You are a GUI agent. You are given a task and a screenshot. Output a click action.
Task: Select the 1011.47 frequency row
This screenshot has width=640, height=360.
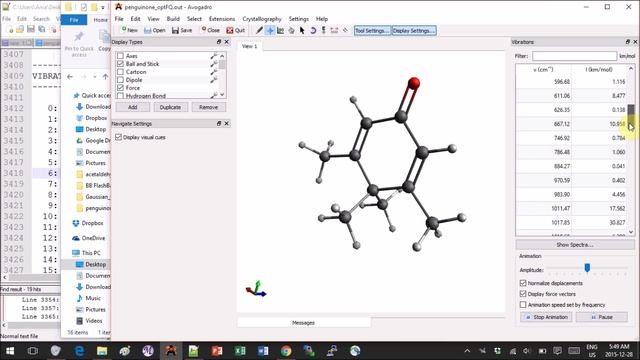571,209
